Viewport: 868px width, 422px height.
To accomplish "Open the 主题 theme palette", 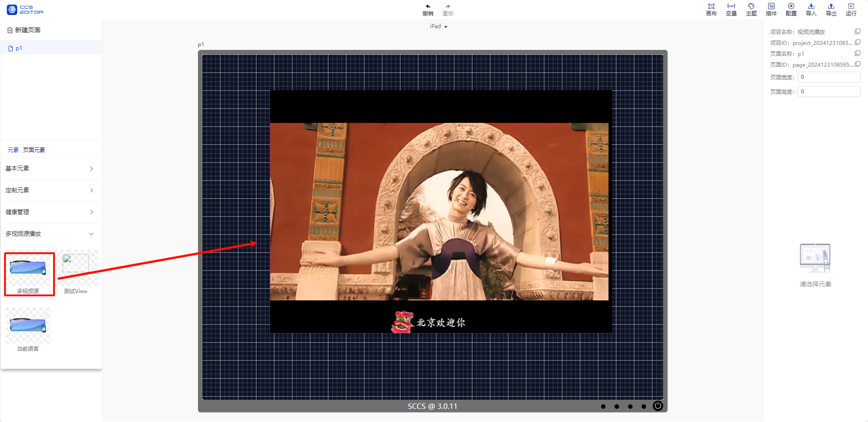I will (x=751, y=10).
